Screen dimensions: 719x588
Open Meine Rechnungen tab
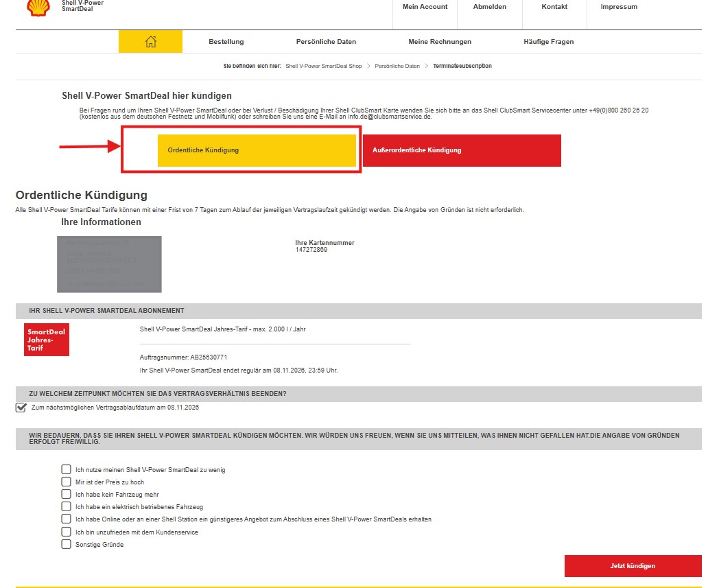[x=440, y=42]
